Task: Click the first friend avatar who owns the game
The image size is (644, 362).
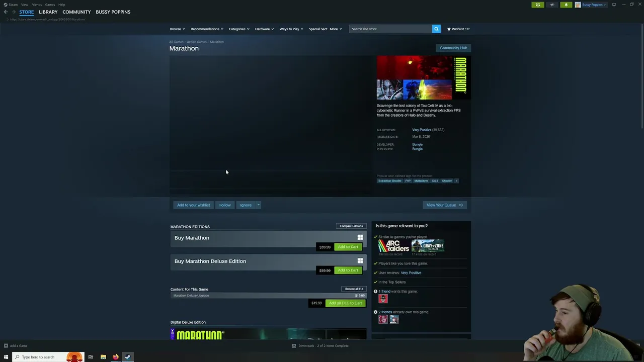Action: pyautogui.click(x=383, y=319)
